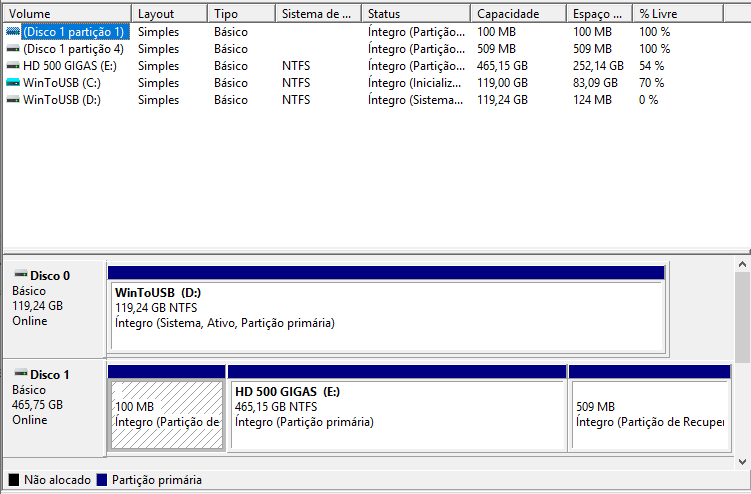
Task: Select the (Disco 1 partição 4) volume row
Action: [364, 49]
